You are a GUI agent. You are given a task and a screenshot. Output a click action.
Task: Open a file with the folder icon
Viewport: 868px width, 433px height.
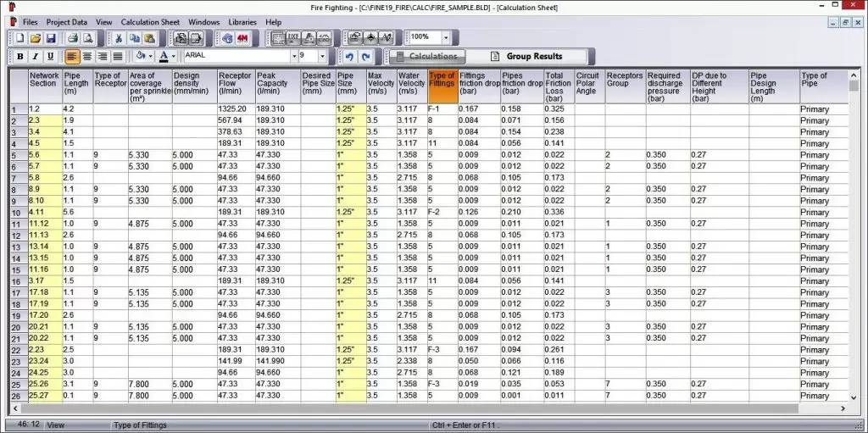coord(36,38)
